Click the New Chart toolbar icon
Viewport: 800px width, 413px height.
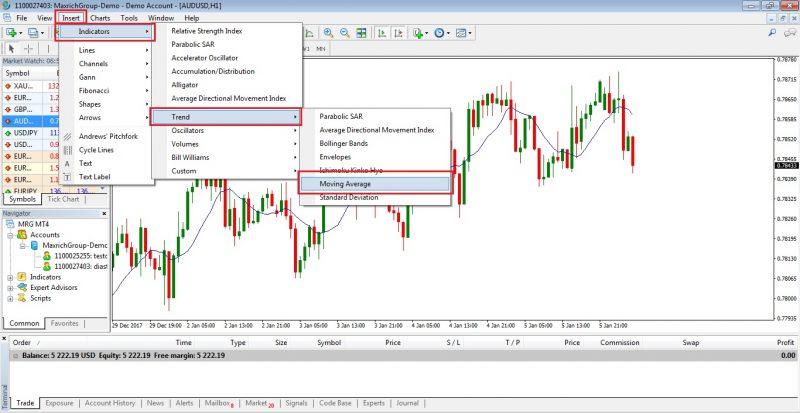[12, 33]
